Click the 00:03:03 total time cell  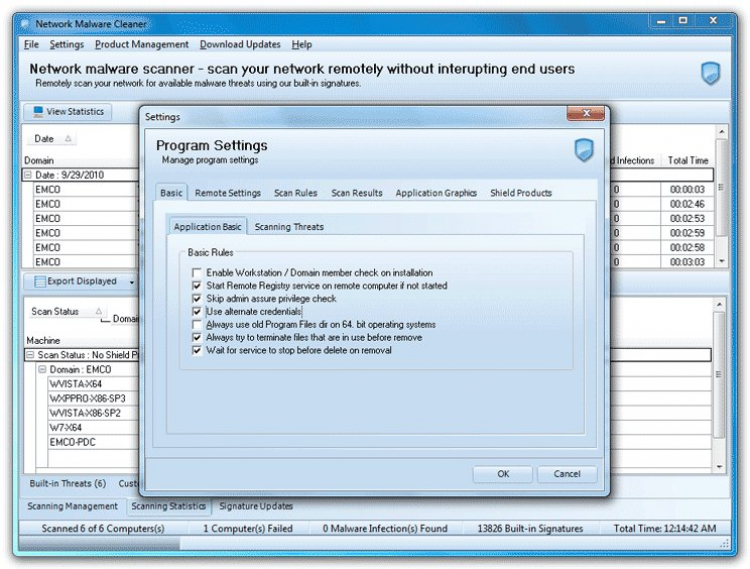pos(687,262)
